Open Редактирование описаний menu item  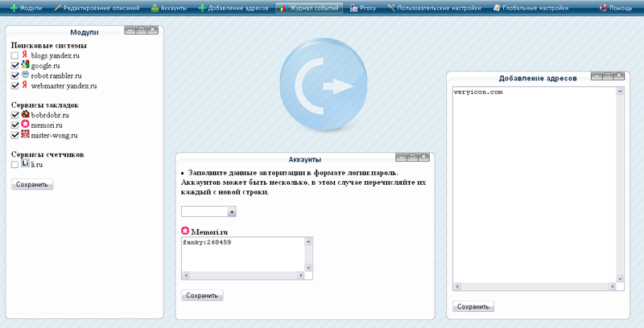tap(97, 8)
